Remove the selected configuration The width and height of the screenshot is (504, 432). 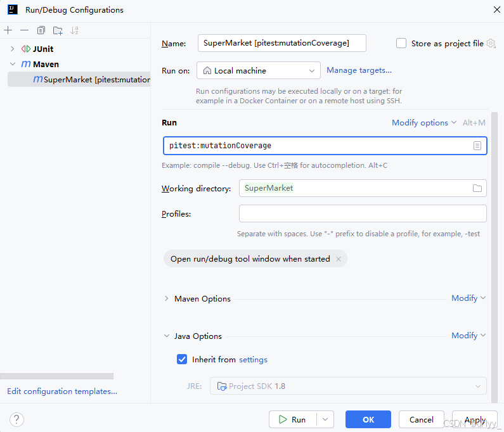coord(25,30)
